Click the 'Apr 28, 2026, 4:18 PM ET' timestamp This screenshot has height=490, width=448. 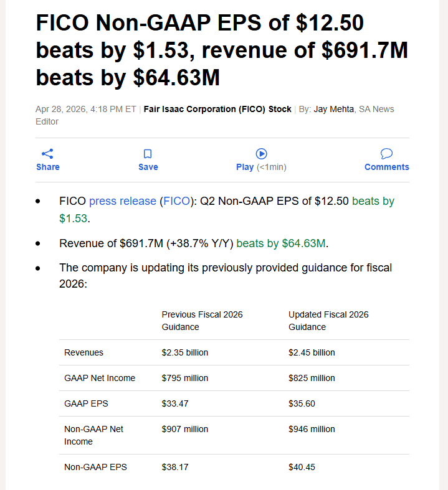(85, 109)
